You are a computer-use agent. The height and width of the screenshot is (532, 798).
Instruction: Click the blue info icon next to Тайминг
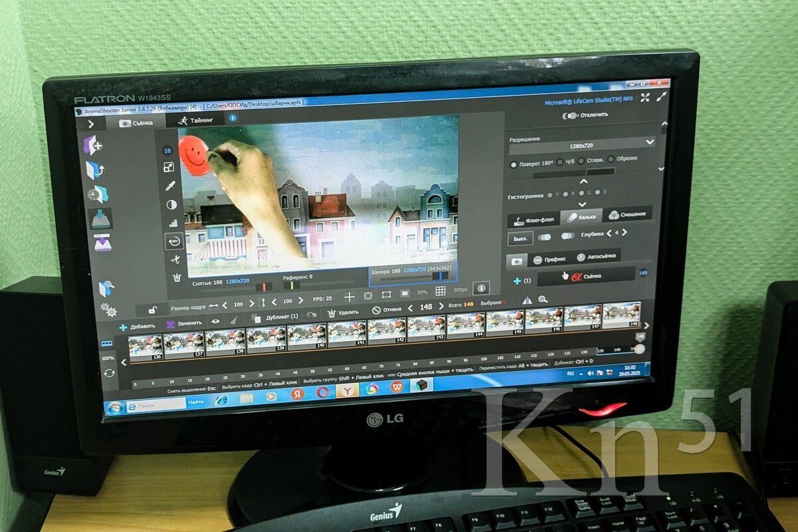233,118
